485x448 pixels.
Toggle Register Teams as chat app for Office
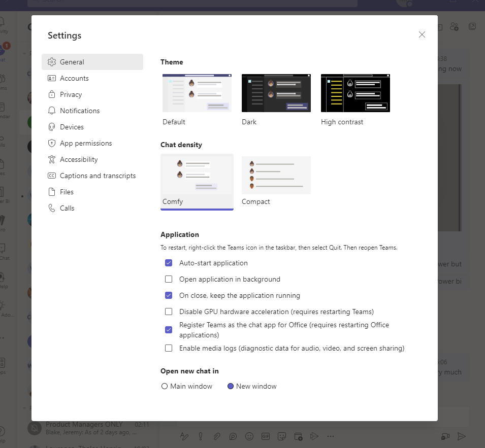[x=169, y=330]
